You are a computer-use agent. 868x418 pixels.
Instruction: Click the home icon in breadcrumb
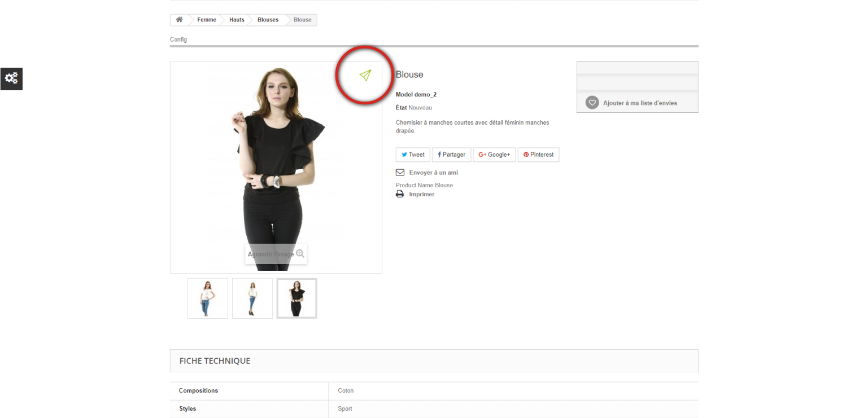tap(179, 20)
